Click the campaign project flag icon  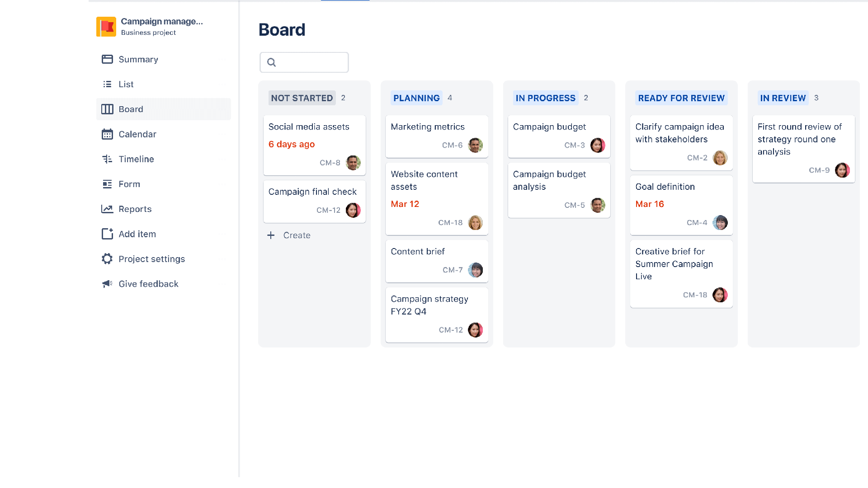tap(106, 27)
